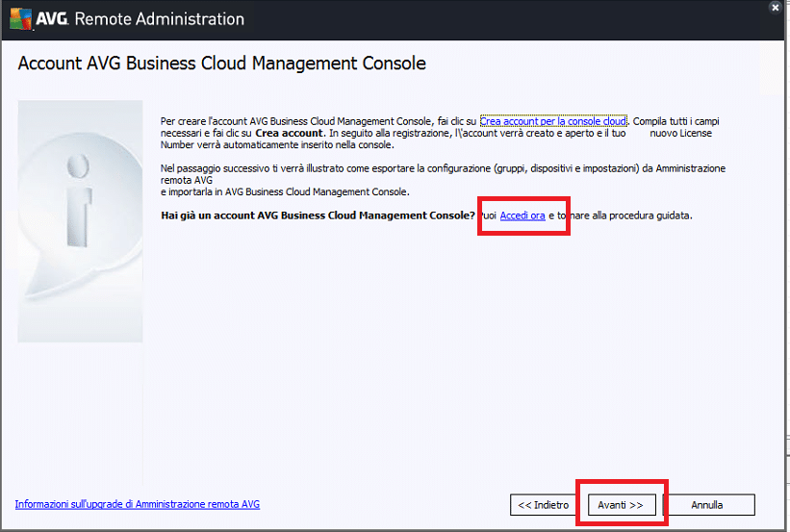The width and height of the screenshot is (790, 532).
Task: Click the 'Remote Administration' title text
Action: click(159, 19)
